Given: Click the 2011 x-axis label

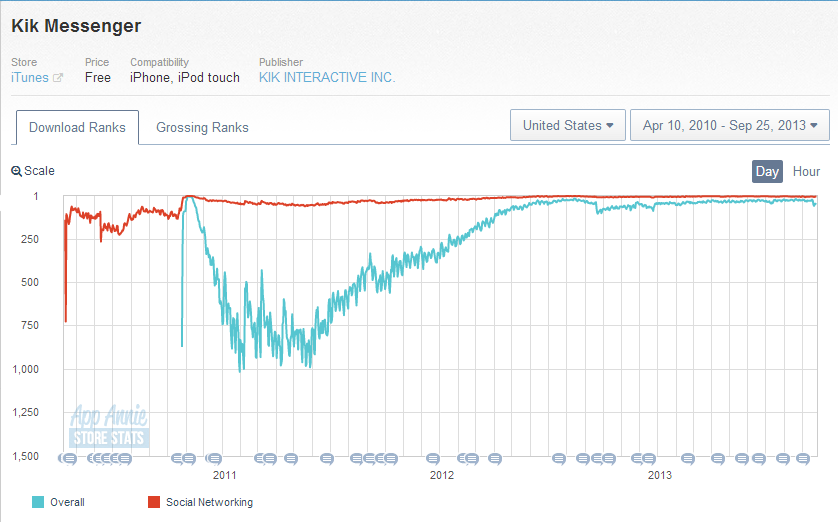Looking at the screenshot, I should (x=224, y=475).
